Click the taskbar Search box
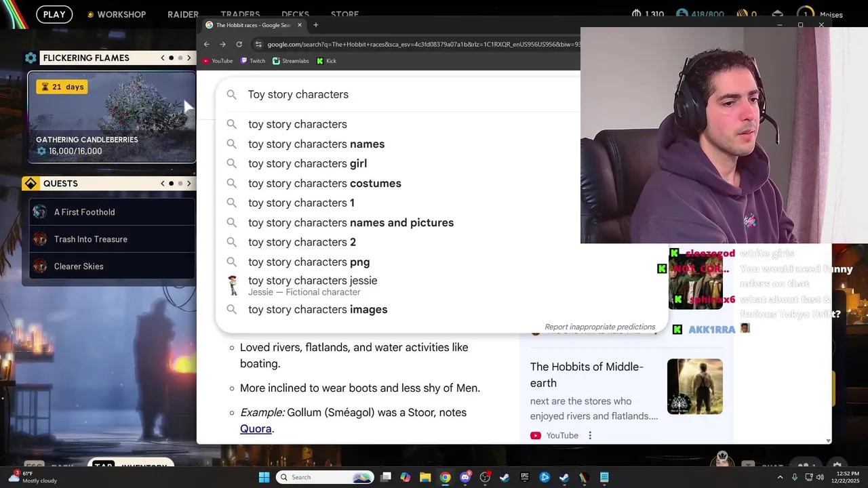The width and height of the screenshot is (868, 488). (325, 477)
